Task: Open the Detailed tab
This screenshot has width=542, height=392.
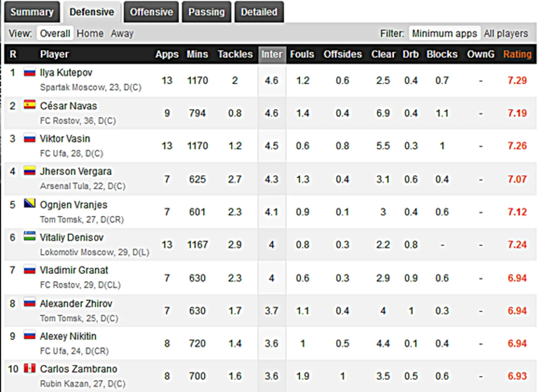Action: tap(259, 12)
